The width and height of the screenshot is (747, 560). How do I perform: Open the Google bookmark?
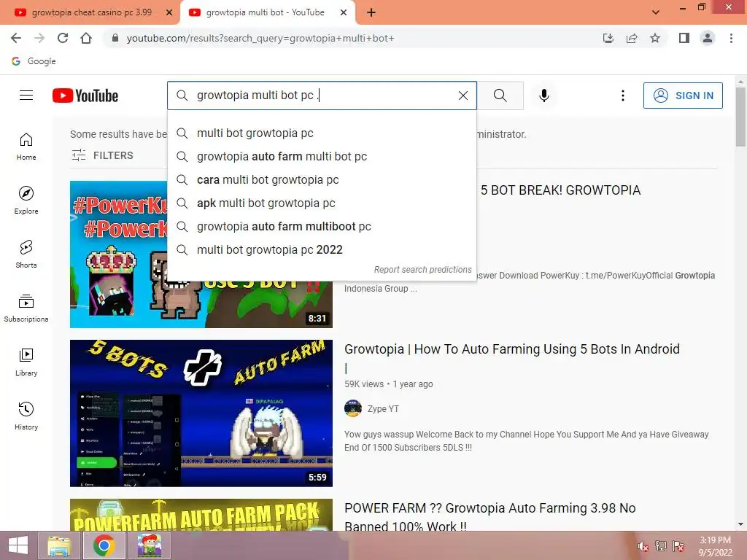click(34, 61)
